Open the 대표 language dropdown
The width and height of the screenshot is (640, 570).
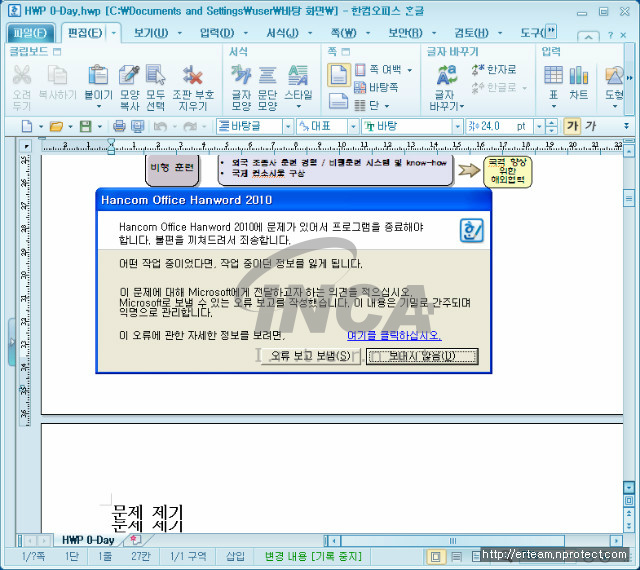[353, 127]
